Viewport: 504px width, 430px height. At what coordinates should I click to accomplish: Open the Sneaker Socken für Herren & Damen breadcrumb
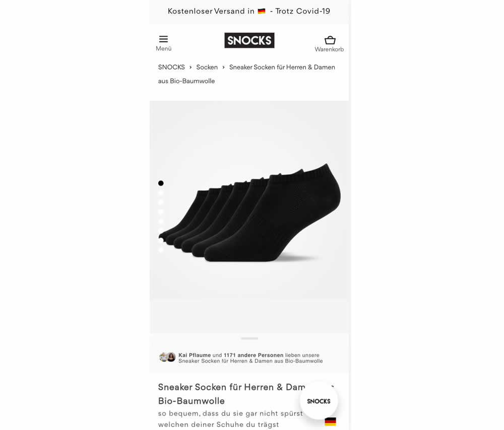(246, 74)
